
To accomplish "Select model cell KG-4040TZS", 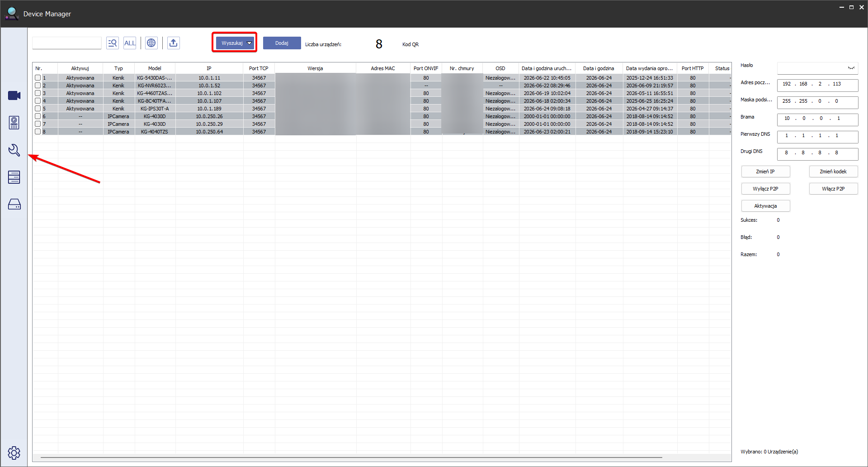I will (155, 132).
